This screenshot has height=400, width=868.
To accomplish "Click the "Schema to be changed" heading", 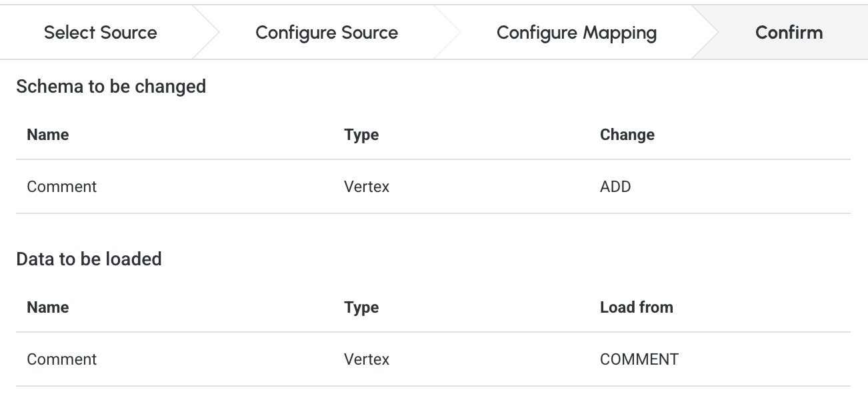I will click(x=111, y=87).
